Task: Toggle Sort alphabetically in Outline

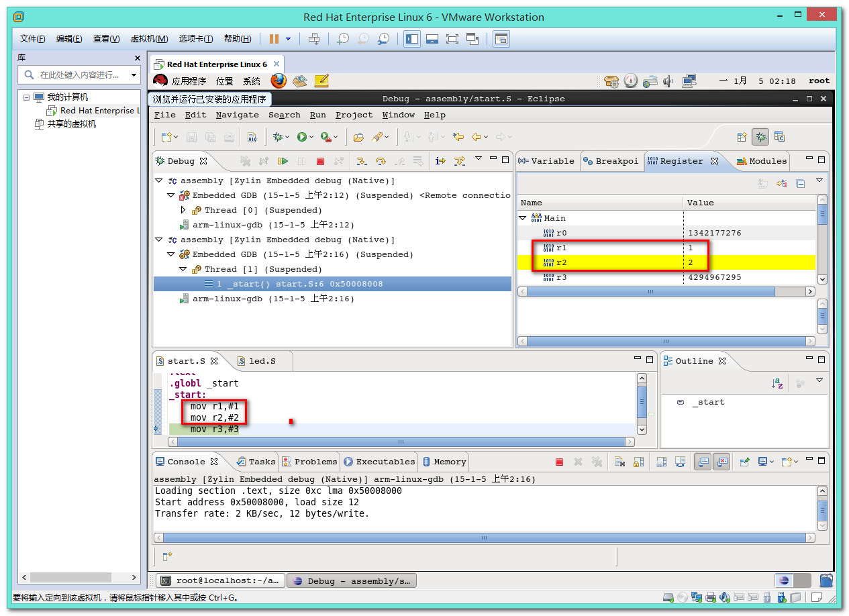Action: [x=777, y=383]
